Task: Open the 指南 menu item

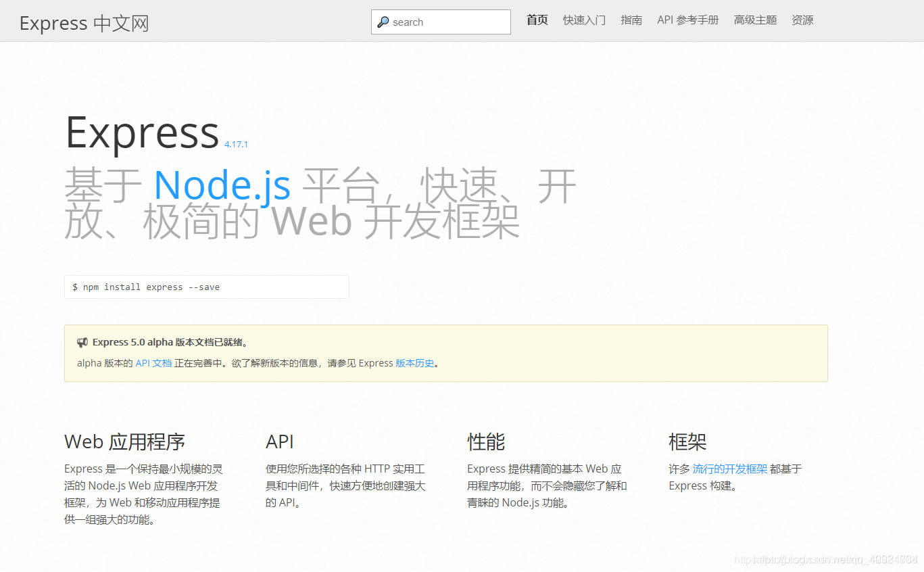Action: pyautogui.click(x=631, y=20)
